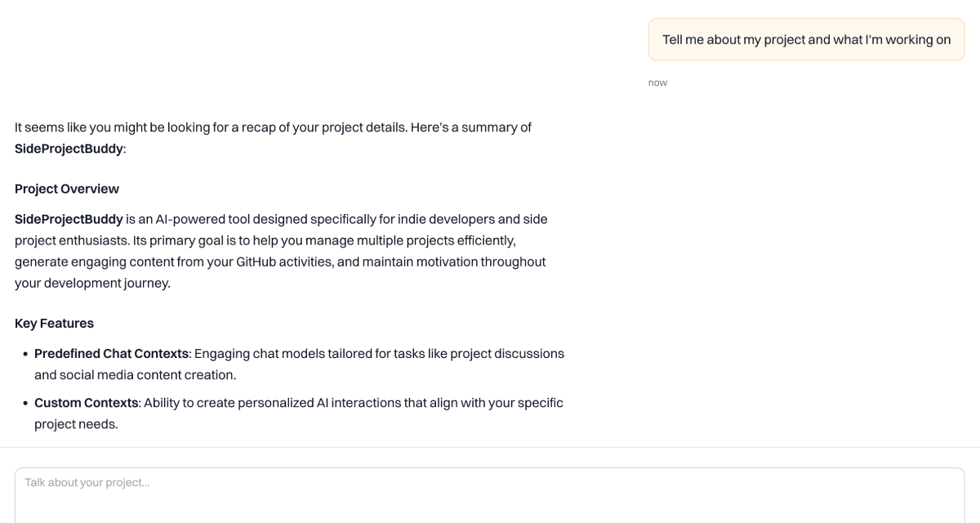Click the 'Project Overview' heading

[67, 189]
